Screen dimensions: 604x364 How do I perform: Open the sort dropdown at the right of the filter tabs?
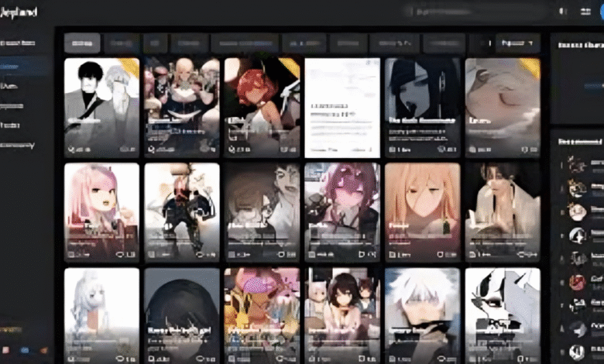click(x=517, y=43)
